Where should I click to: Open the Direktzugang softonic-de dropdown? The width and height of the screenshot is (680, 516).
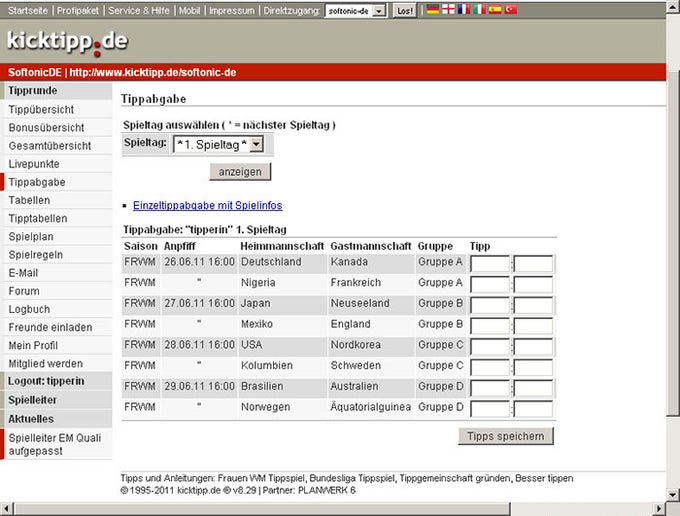pos(355,11)
